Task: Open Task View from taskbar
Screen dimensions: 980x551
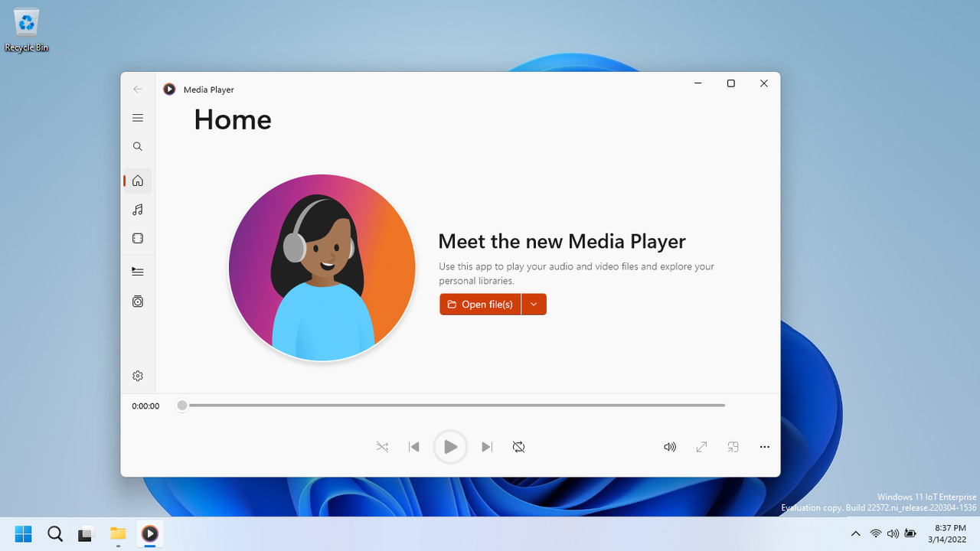Action: (86, 533)
